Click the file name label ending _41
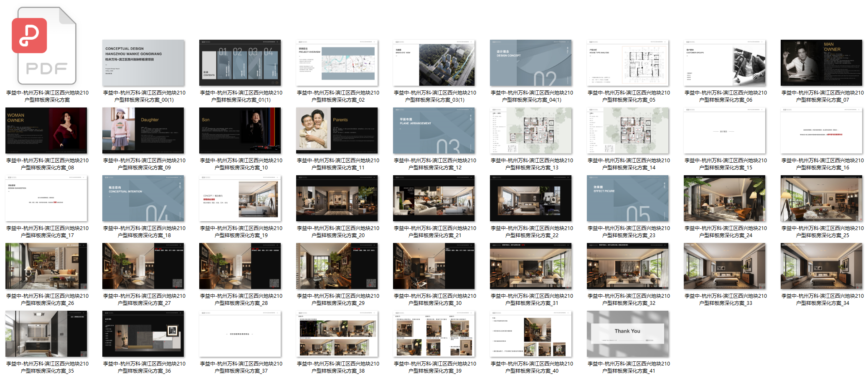Viewport: 868px width, 381px height. (x=629, y=367)
